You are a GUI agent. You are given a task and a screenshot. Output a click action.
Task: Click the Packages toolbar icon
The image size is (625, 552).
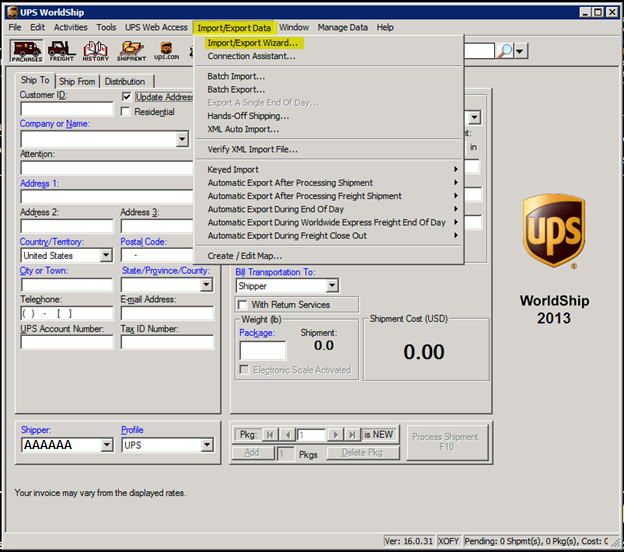[26, 50]
